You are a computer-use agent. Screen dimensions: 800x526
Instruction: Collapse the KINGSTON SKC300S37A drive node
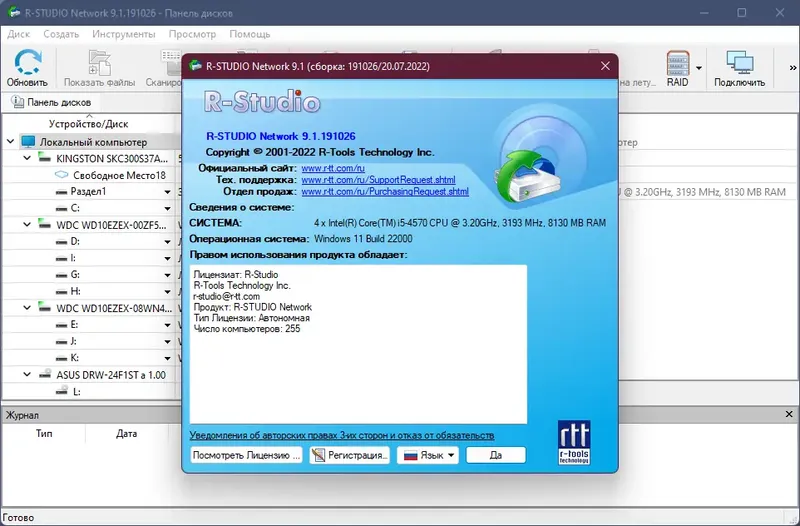tap(27, 158)
